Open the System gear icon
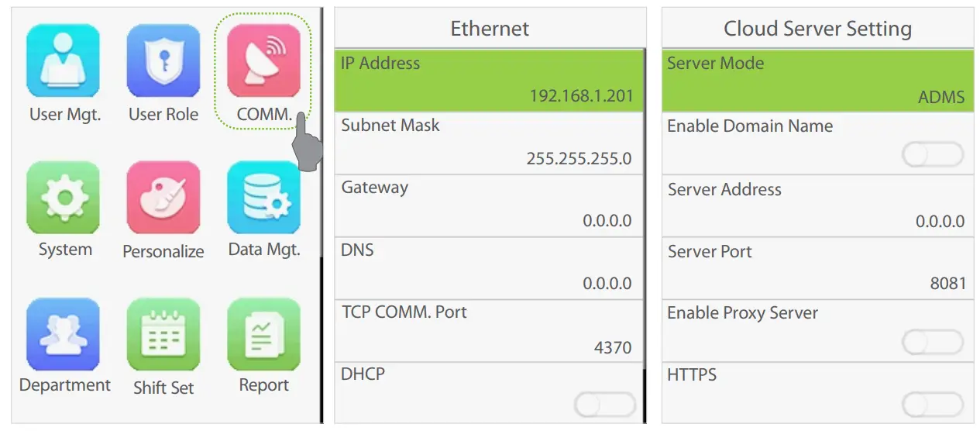This screenshot has width=980, height=431. click(64, 198)
